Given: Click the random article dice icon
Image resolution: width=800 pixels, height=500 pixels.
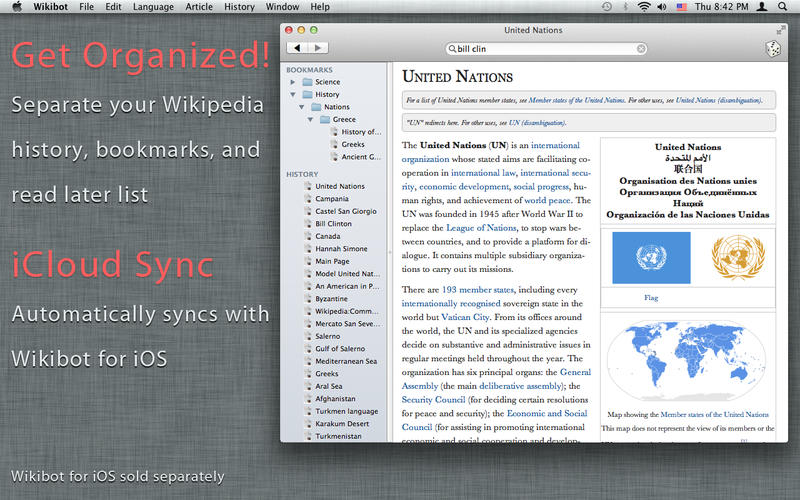Looking at the screenshot, I should pos(774,48).
